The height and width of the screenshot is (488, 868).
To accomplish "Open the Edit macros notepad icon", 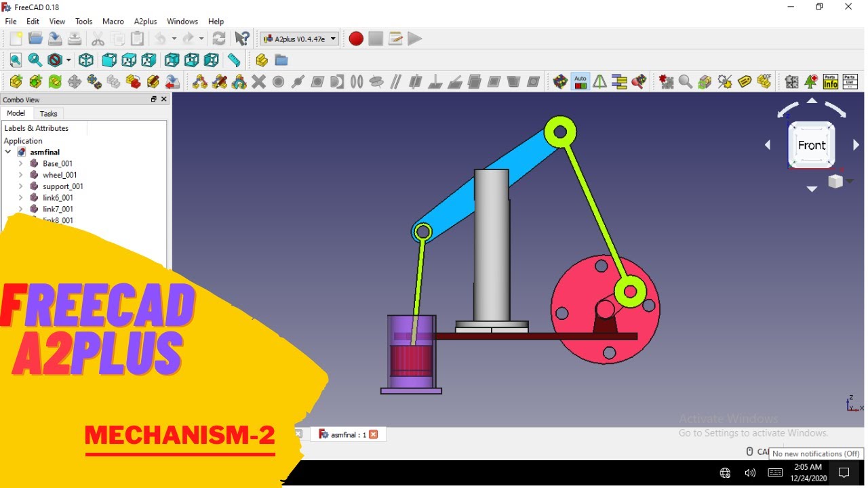I will [x=395, y=39].
